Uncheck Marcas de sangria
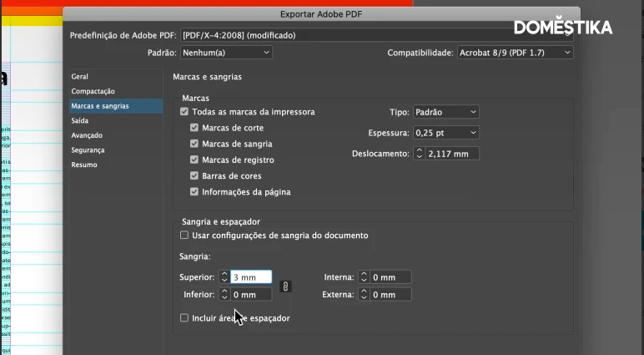644x355 pixels. pyautogui.click(x=194, y=144)
